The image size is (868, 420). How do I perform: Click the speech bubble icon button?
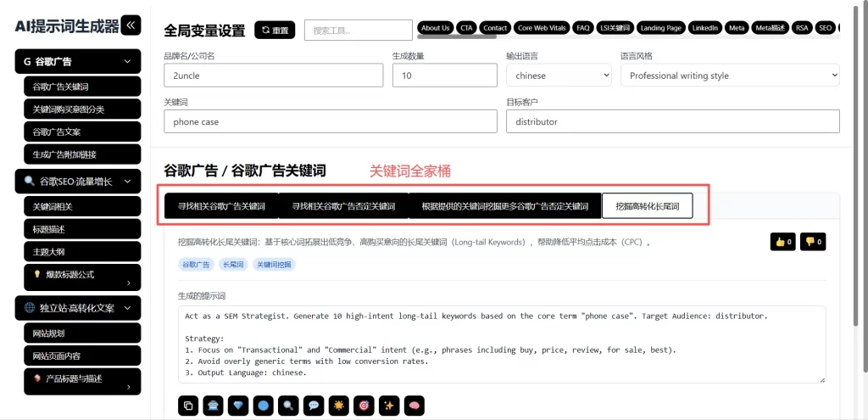[313, 406]
